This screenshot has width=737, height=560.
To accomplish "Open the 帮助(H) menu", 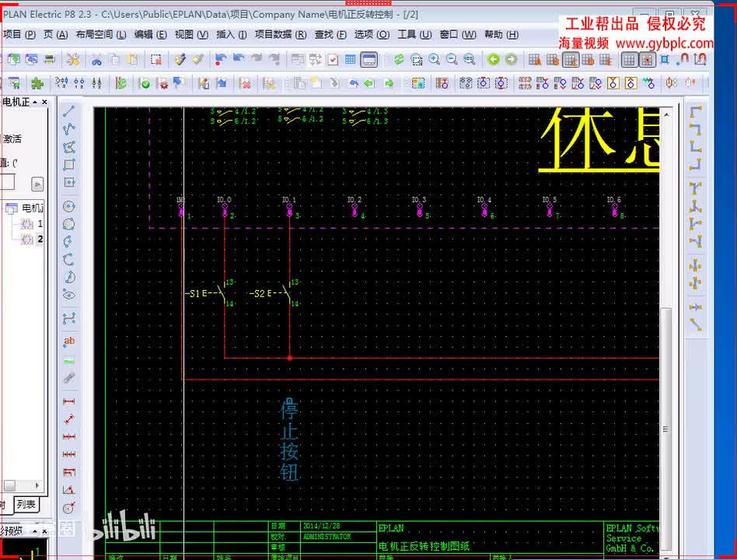I will click(501, 34).
